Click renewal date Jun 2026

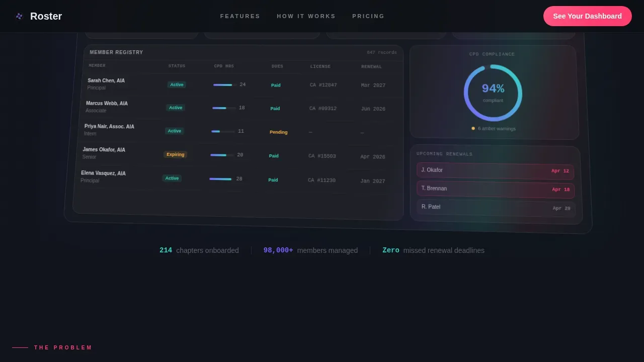[373, 109]
